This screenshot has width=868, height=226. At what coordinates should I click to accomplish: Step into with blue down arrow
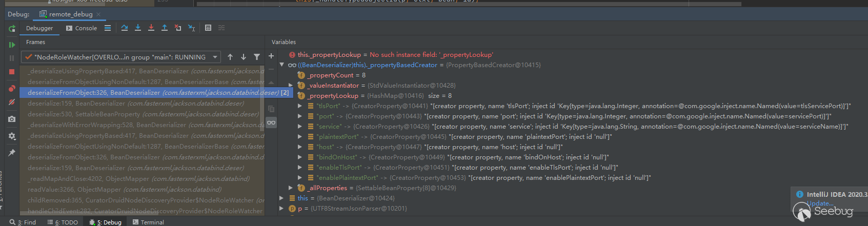(138, 28)
